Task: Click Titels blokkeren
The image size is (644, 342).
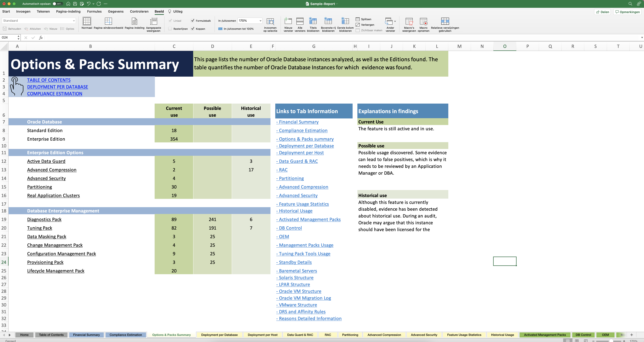Action: (313, 25)
